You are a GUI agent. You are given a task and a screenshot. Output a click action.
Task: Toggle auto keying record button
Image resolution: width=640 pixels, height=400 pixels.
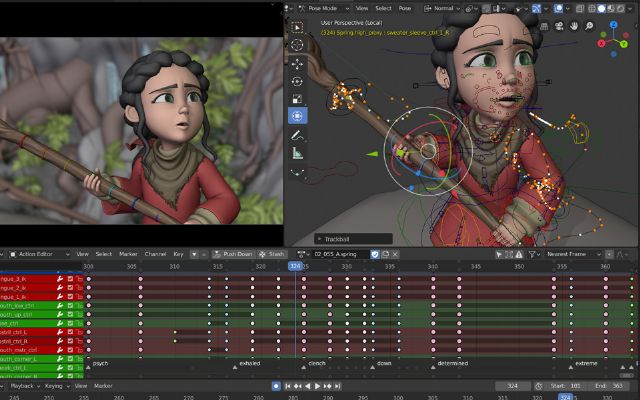276,386
